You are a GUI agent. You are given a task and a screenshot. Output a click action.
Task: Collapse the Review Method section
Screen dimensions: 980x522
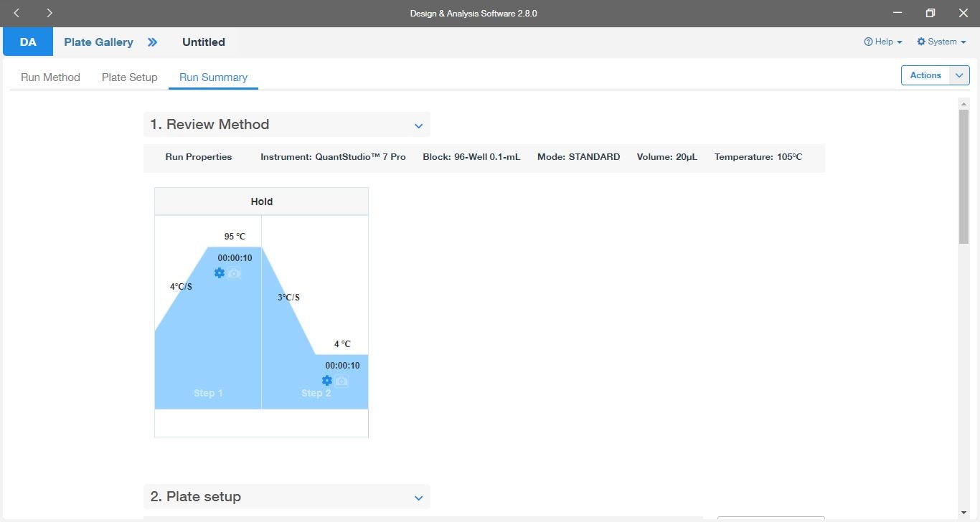pos(419,125)
